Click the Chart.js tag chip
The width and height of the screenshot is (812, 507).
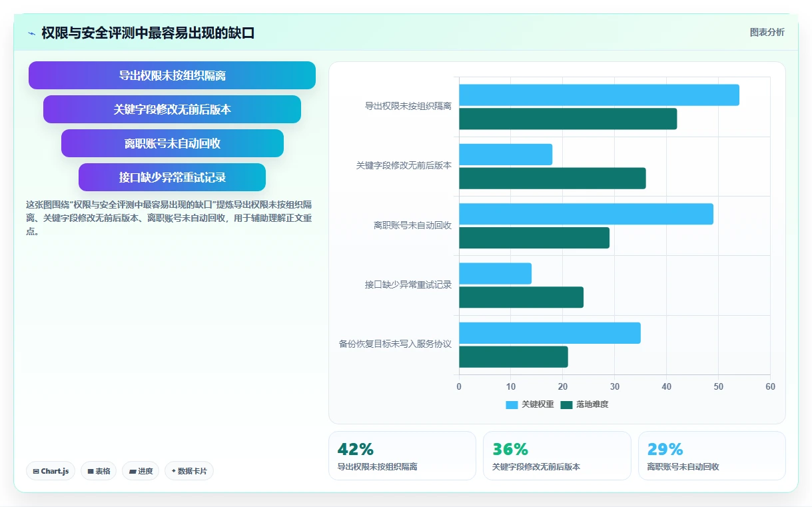[x=51, y=471]
